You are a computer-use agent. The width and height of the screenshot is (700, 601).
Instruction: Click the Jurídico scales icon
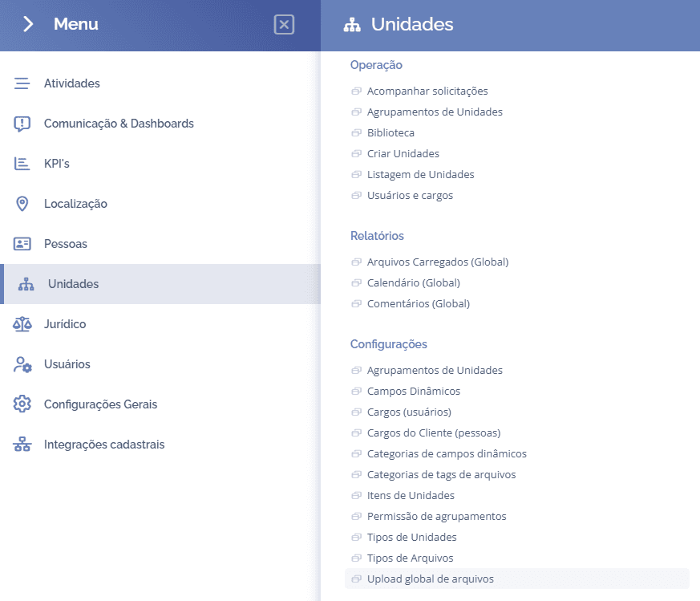pos(22,324)
